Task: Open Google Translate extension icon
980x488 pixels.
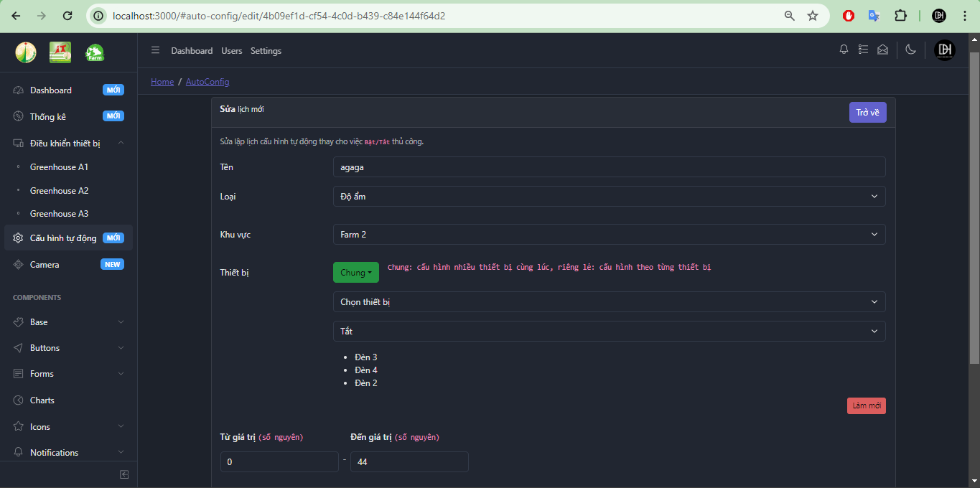Action: click(874, 15)
